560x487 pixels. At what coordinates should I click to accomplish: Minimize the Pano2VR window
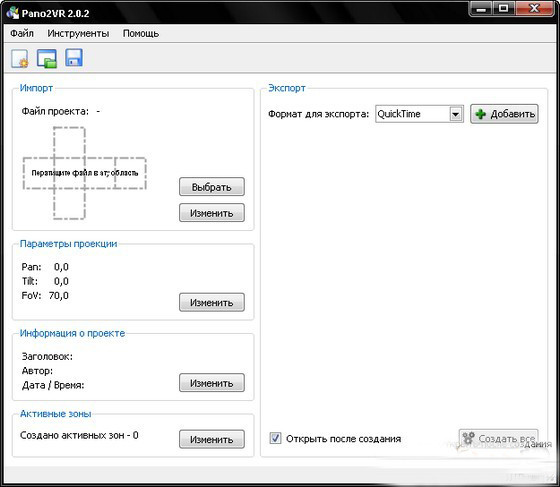click(481, 9)
